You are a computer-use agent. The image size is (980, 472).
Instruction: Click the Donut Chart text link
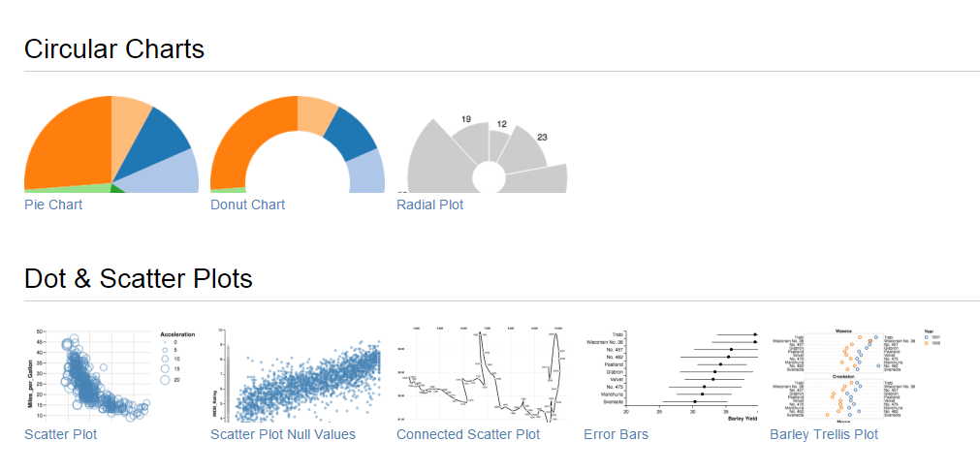tap(248, 205)
